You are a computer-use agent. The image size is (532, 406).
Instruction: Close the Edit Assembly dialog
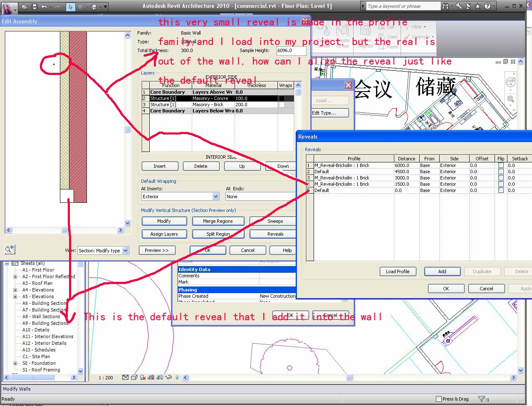306,21
